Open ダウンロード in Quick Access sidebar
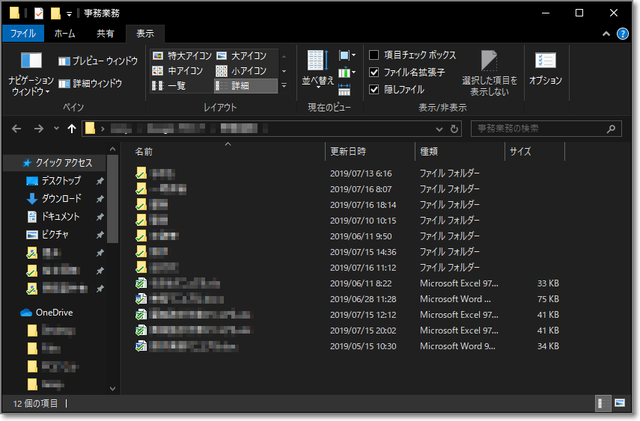 coord(60,198)
